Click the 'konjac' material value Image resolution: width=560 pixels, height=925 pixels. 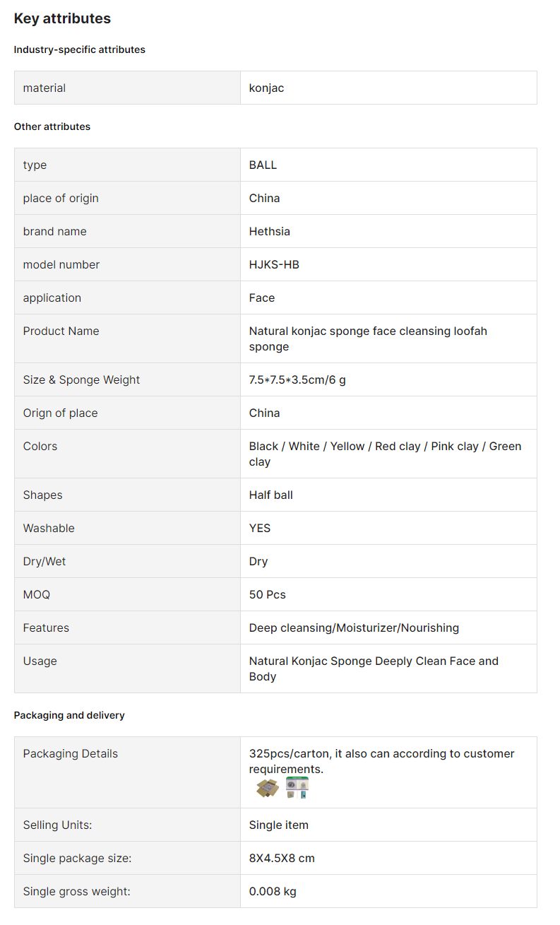pos(267,88)
